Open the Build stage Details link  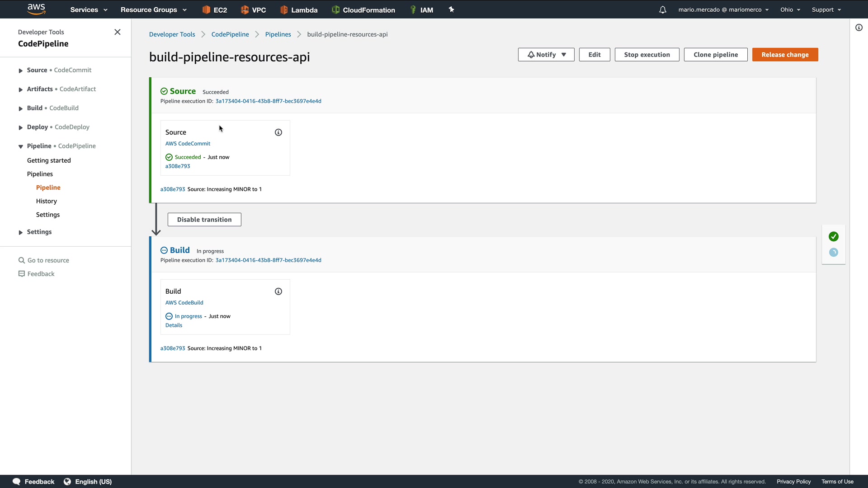[174, 325]
